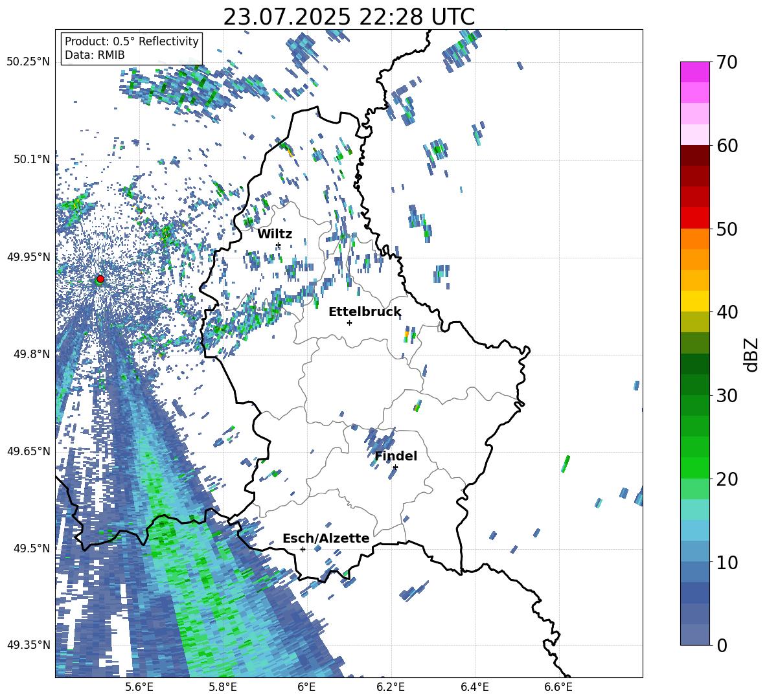Click the 60 colorbar tick label
This screenshot has height=700, width=767.
tap(727, 146)
